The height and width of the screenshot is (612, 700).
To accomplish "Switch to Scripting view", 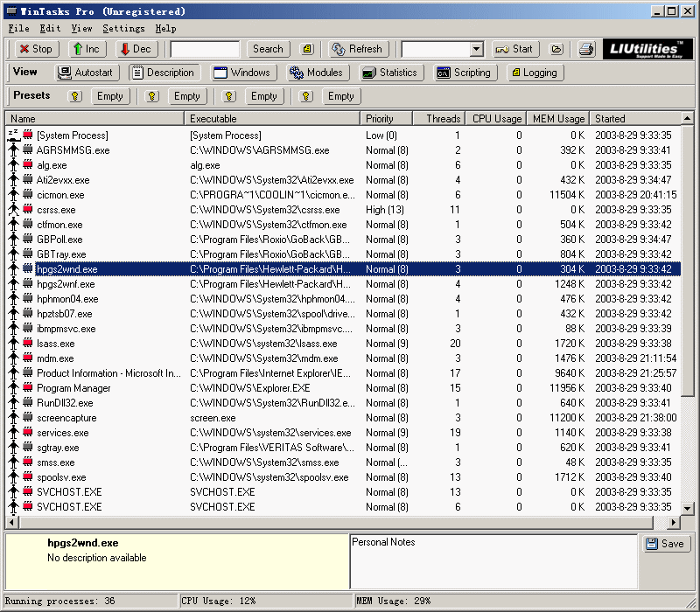I will 465,73.
